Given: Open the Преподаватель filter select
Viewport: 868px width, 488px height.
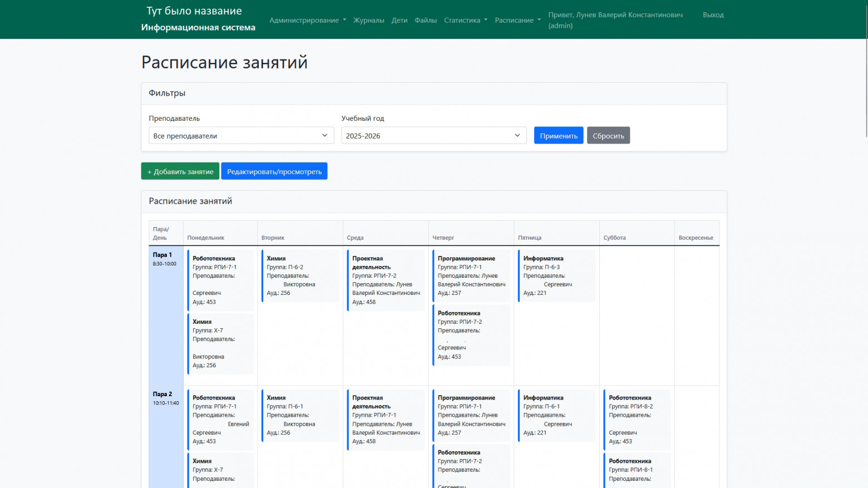Looking at the screenshot, I should 241,136.
